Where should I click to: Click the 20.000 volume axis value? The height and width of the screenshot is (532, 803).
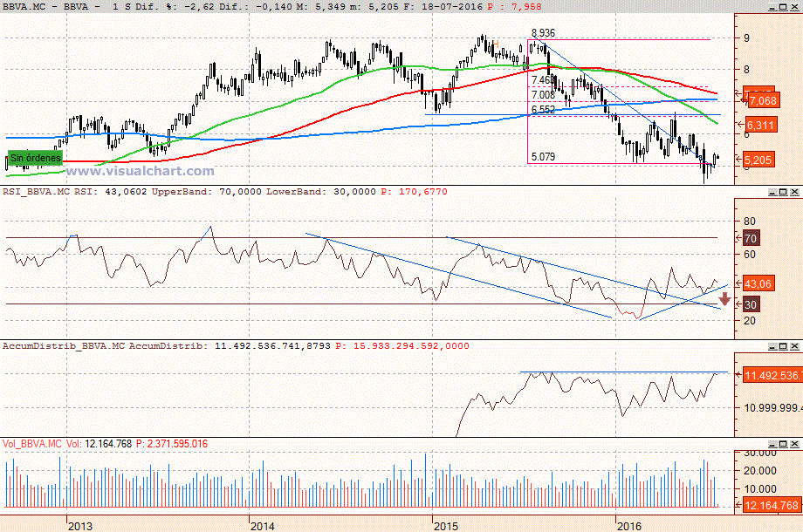pyautogui.click(x=760, y=471)
